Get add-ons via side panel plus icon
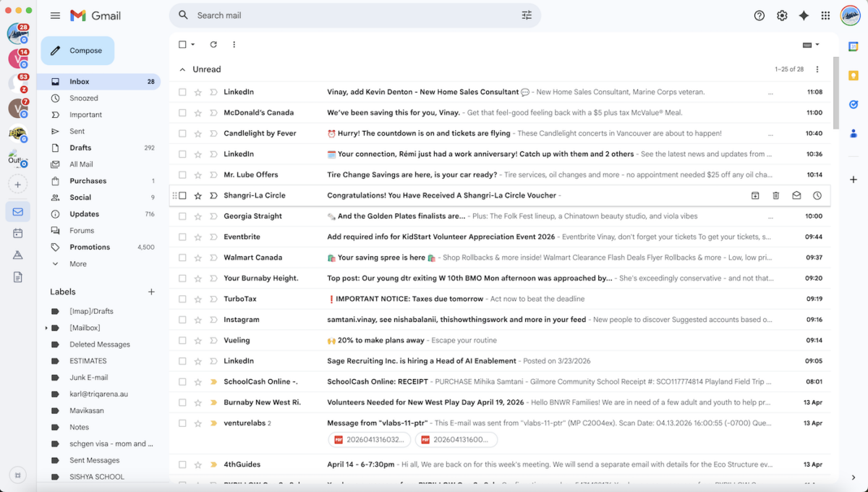Image resolution: width=868 pixels, height=492 pixels. (x=854, y=179)
